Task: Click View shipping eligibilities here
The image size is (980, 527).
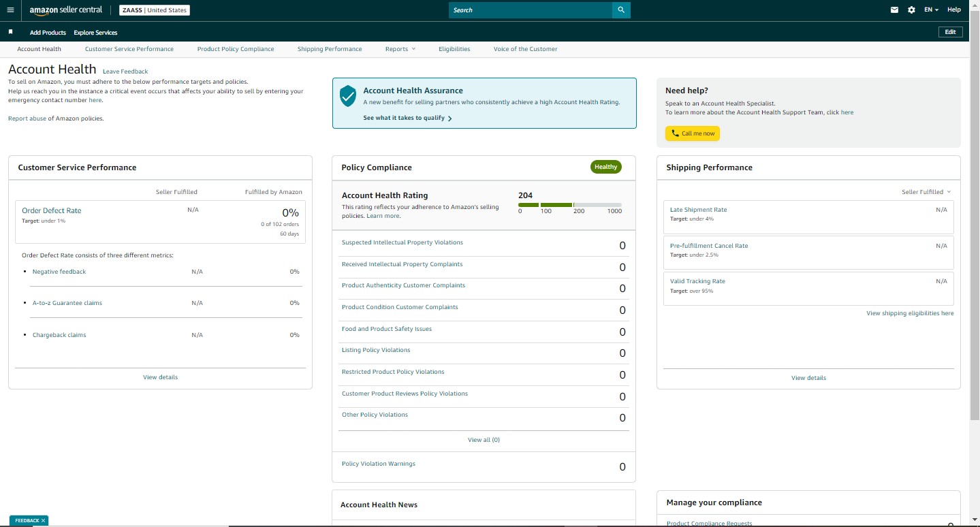Action: [x=910, y=313]
